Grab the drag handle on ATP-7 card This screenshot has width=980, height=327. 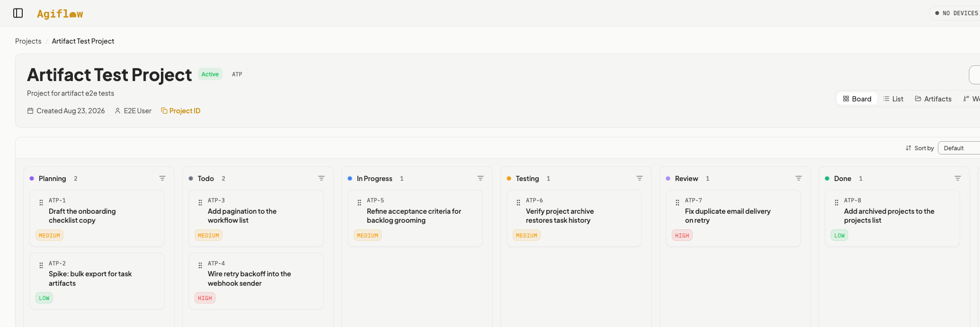click(677, 202)
